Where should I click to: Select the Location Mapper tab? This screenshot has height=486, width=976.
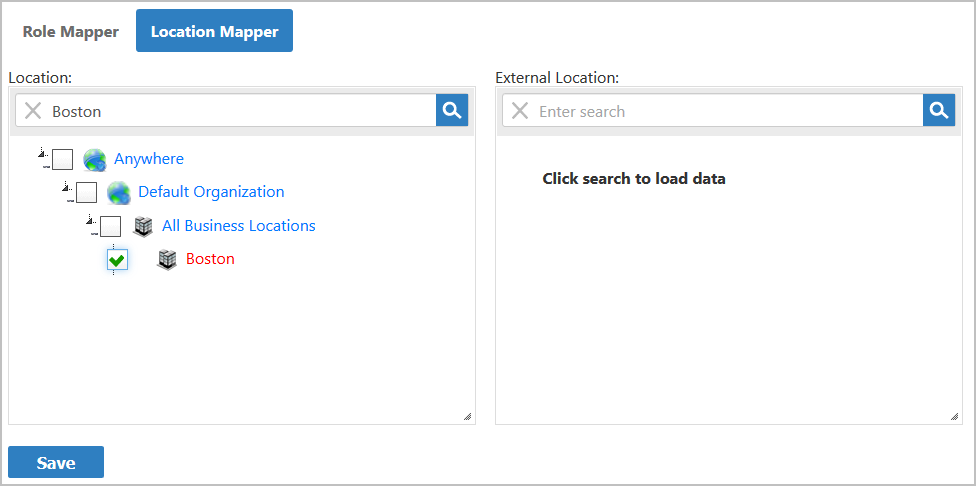214,31
